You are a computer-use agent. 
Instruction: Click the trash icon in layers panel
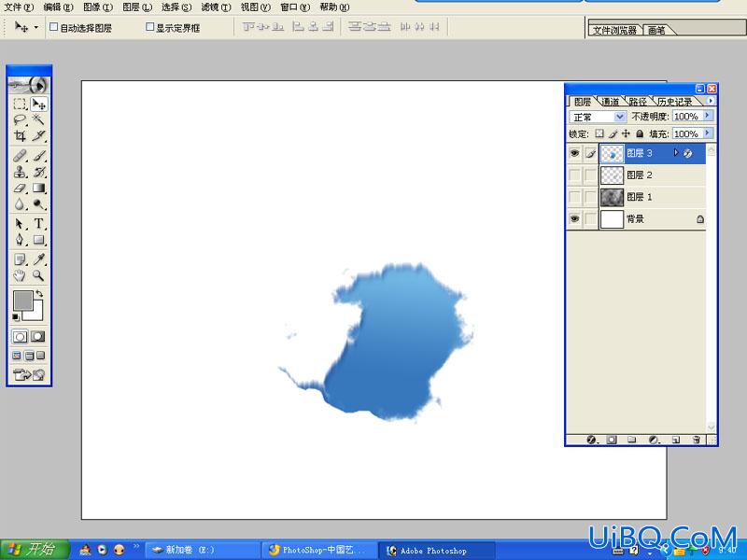click(x=696, y=440)
